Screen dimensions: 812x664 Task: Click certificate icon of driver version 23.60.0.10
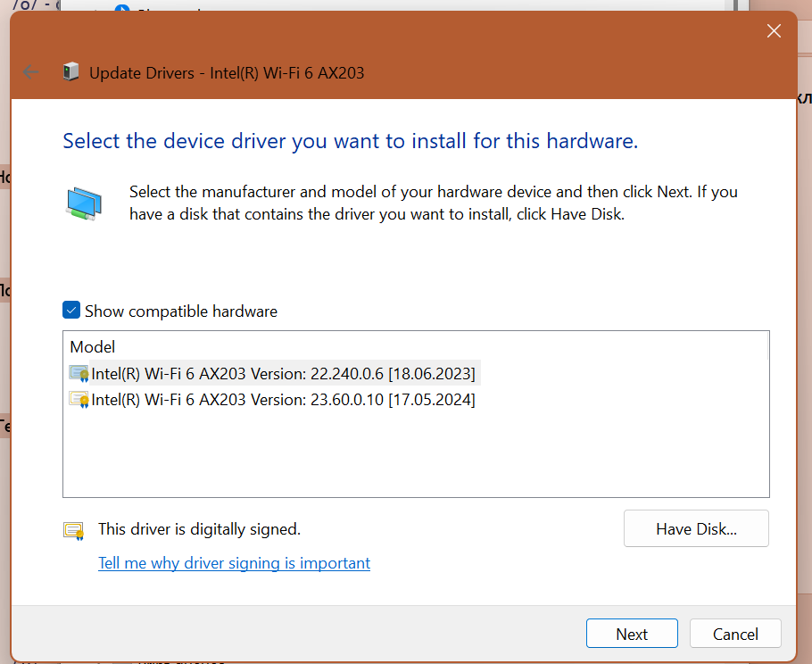pyautogui.click(x=79, y=399)
